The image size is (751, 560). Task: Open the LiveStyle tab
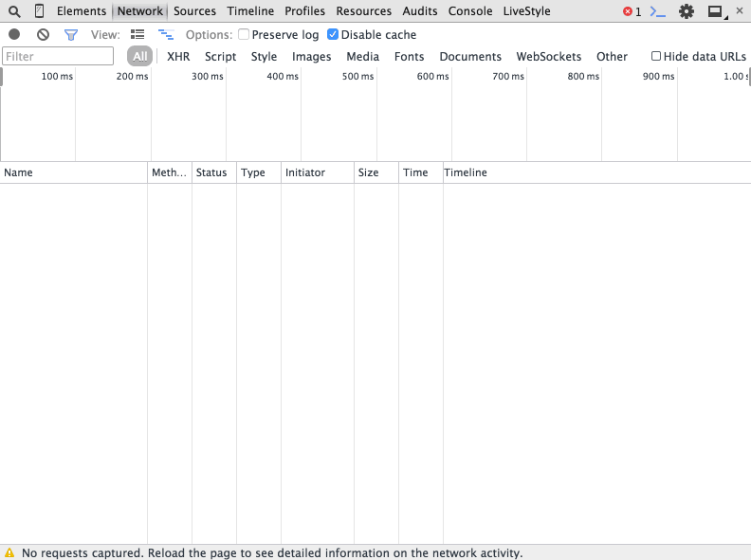click(x=526, y=11)
